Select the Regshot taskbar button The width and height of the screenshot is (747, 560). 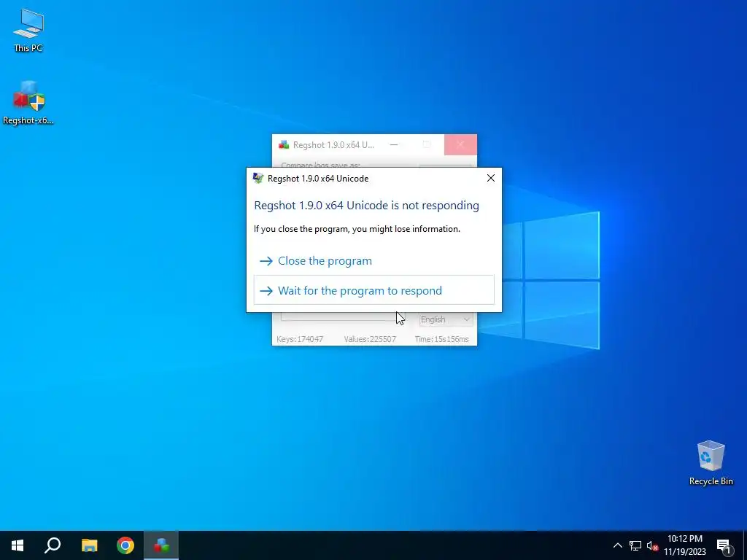[161, 545]
